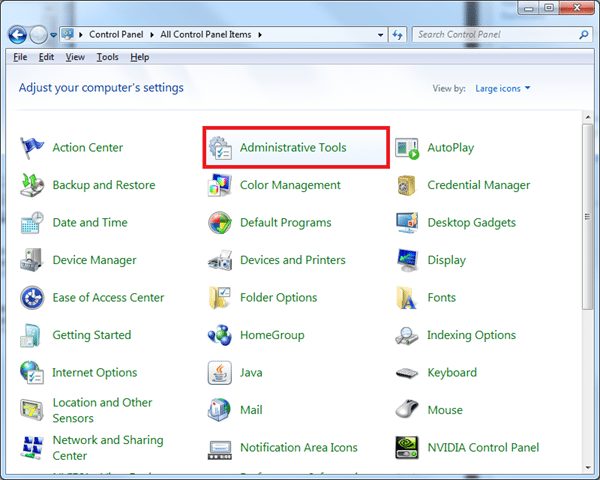
Task: Click the search magnifier icon
Action: (x=584, y=35)
